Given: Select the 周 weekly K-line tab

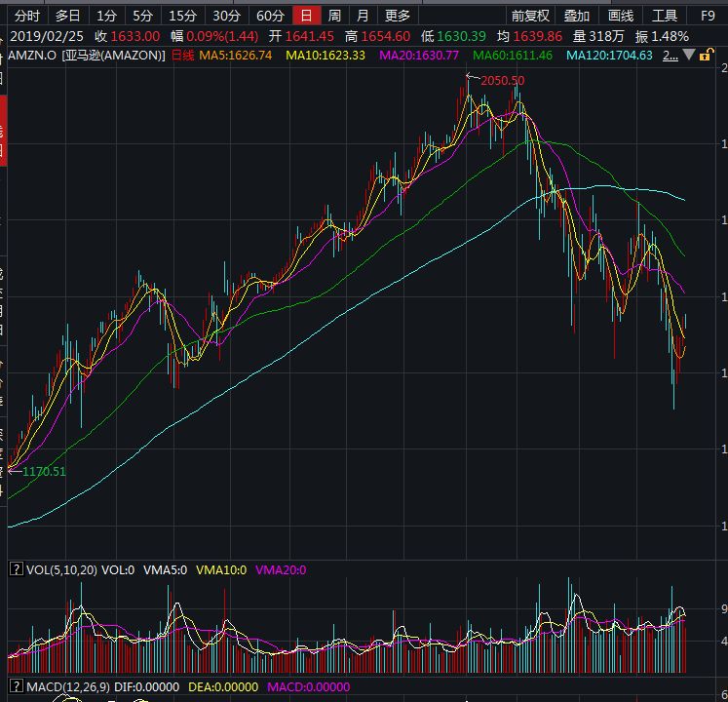Looking at the screenshot, I should pyautogui.click(x=334, y=16).
